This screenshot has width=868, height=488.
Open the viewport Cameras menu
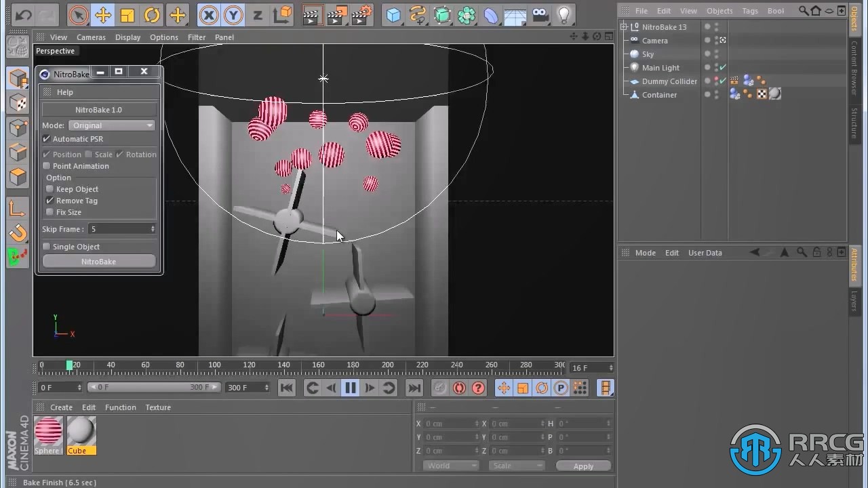click(x=91, y=37)
